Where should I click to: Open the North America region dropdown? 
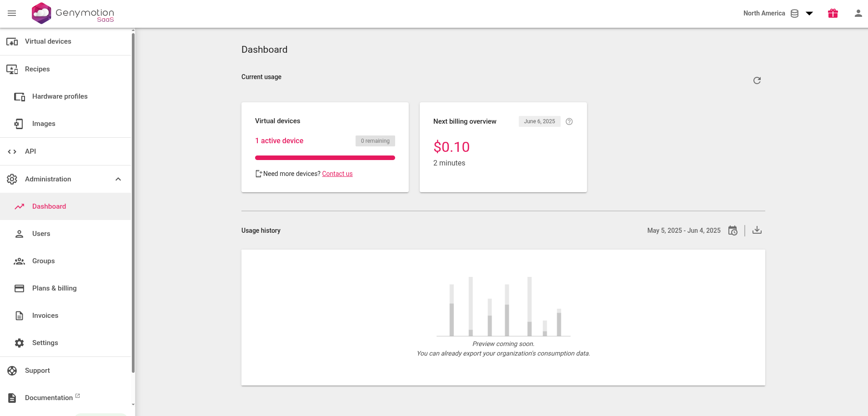pos(808,13)
